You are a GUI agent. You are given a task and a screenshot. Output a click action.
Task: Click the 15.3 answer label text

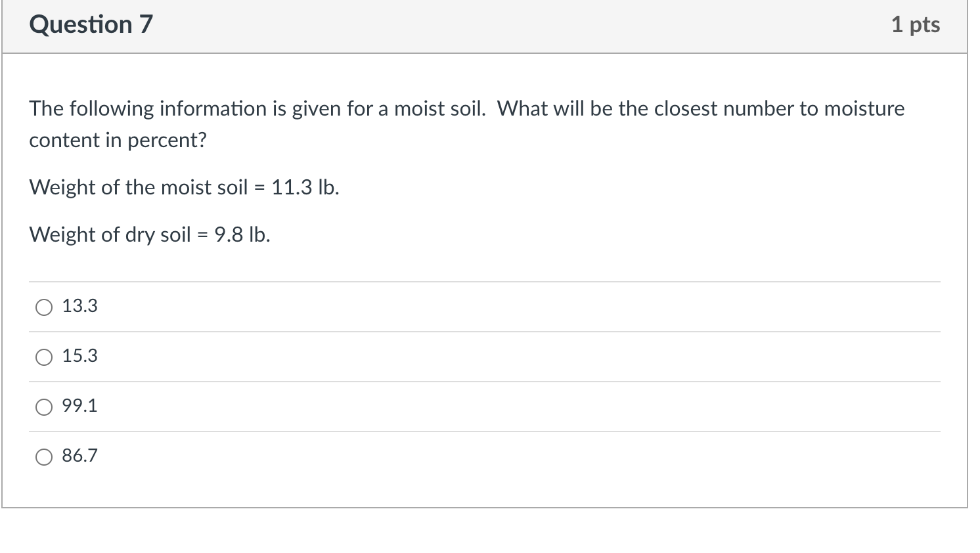click(x=79, y=356)
